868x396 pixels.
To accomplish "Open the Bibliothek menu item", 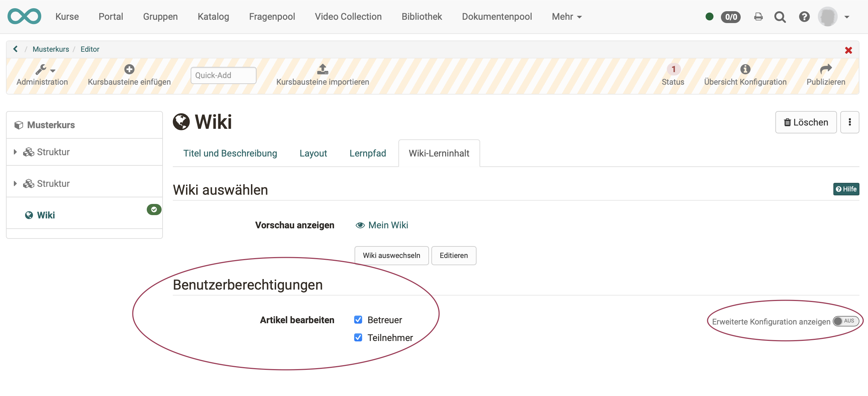I will 421,16.
